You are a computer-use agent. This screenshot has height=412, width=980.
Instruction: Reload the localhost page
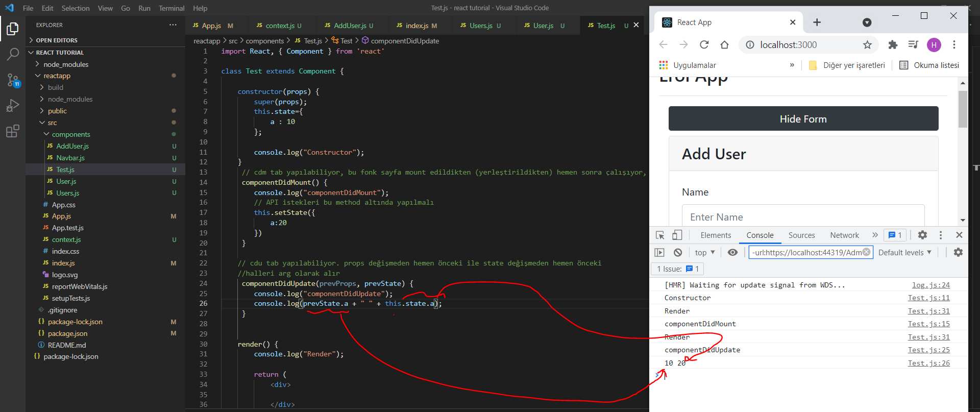coord(704,45)
